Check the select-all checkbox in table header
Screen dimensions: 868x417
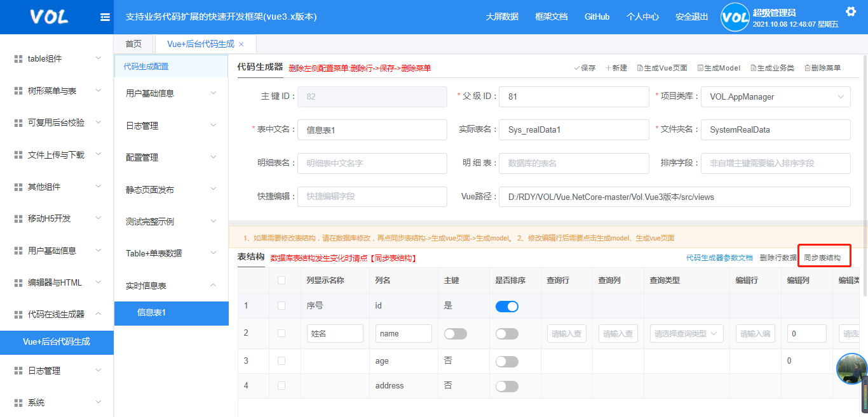(x=283, y=279)
